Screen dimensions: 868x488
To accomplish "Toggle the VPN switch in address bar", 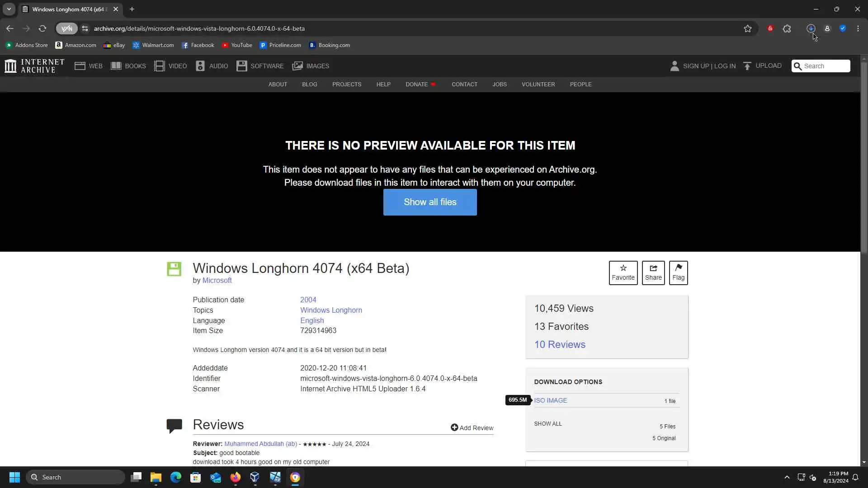I will point(66,28).
